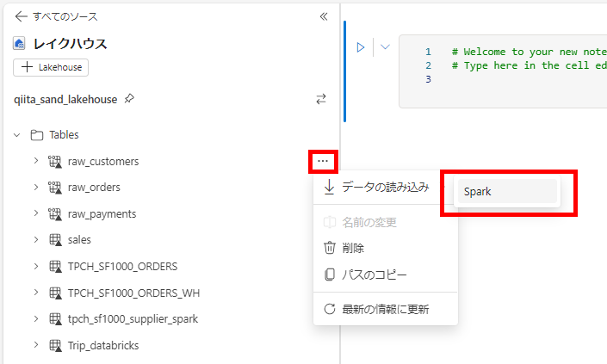Click line number 3 in the code cell

[x=428, y=79]
